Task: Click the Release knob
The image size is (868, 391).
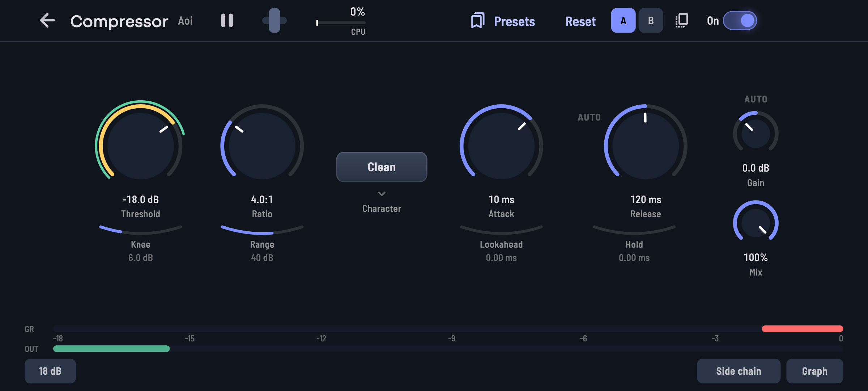Action: pos(646,146)
